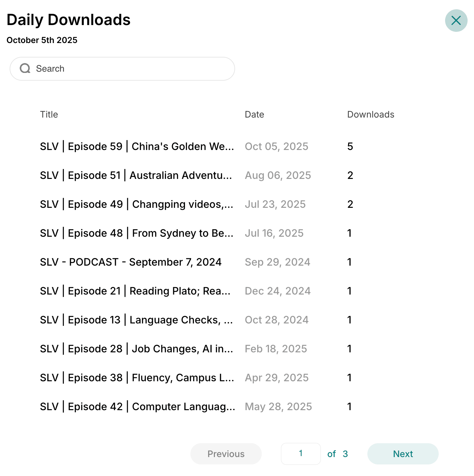Open Episode 51 Australian Adventure row
The width and height of the screenshot is (474, 476).
pos(136,175)
